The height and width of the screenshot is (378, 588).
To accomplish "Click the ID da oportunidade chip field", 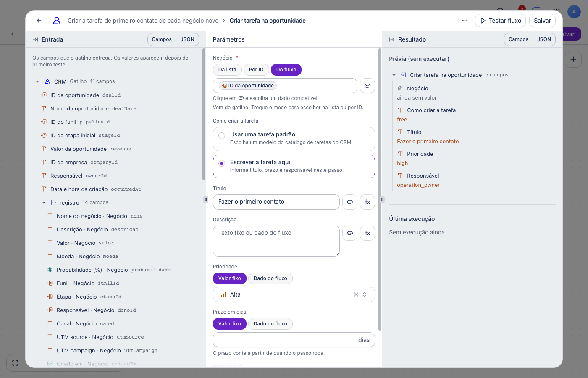I will (x=285, y=86).
